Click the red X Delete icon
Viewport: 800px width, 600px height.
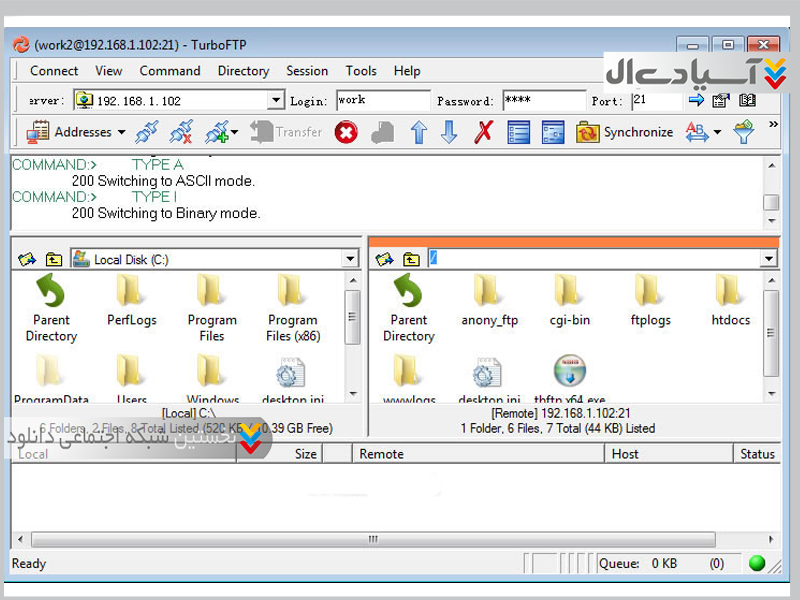(484, 132)
